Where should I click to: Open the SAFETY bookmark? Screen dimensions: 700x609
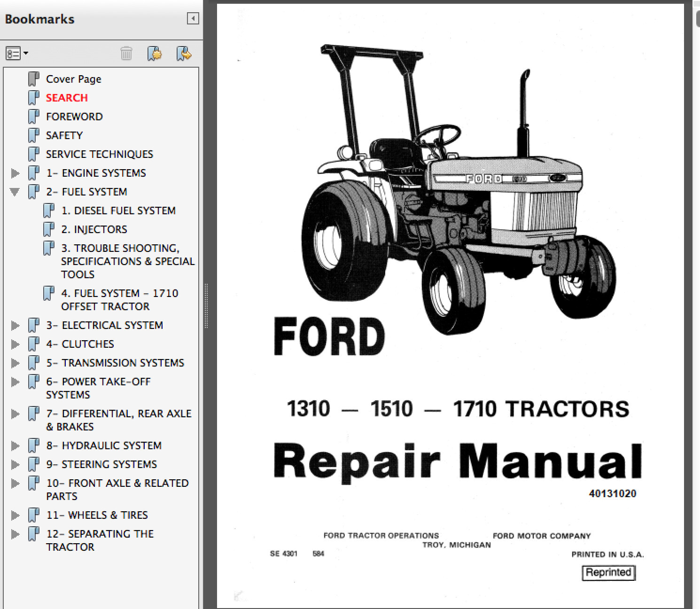pos(64,135)
